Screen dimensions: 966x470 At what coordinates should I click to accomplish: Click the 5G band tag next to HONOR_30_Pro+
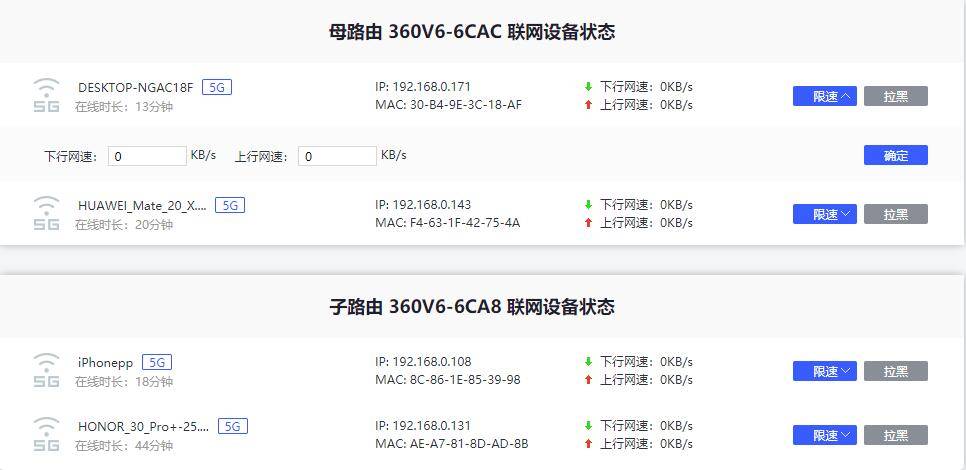pos(233,426)
